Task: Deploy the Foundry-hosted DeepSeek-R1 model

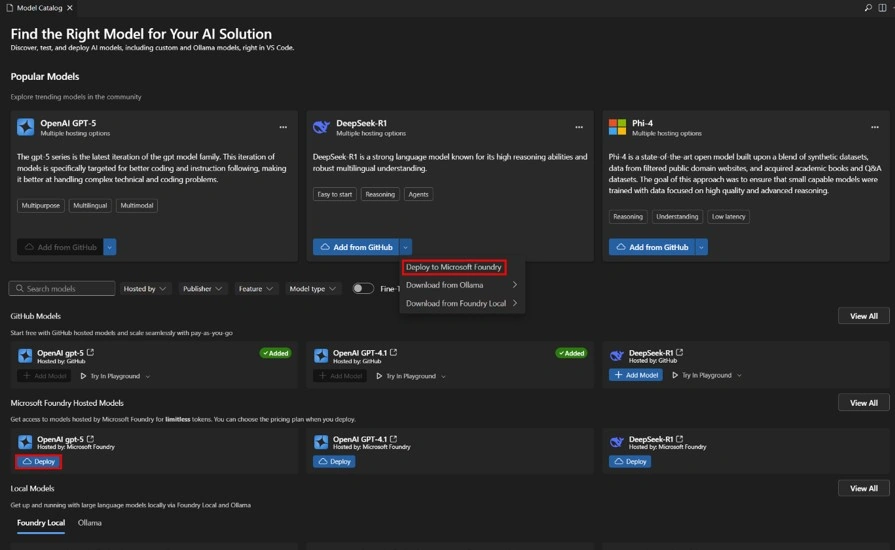Action: [x=630, y=462]
